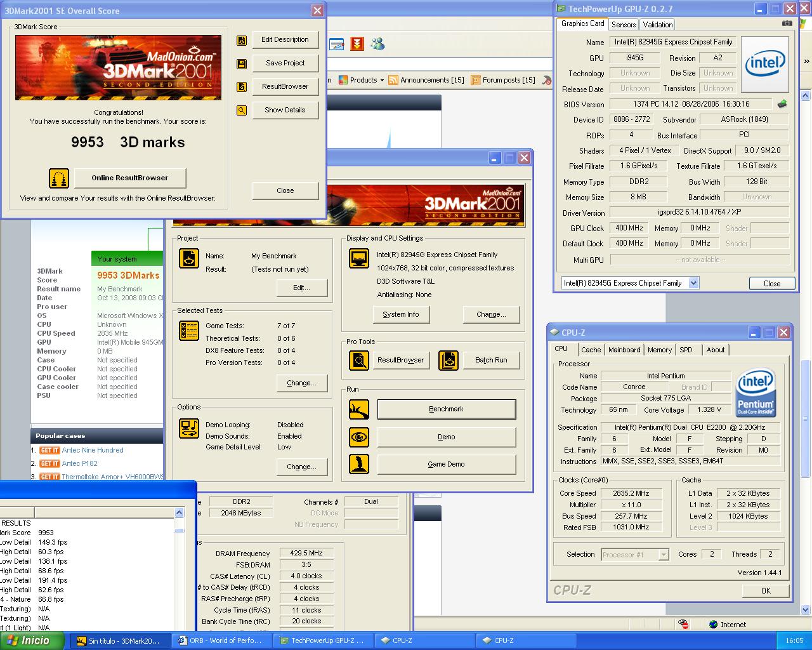Click the Options settings icon in 3DMark2001
This screenshot has width=812, height=650.
pyautogui.click(x=189, y=428)
